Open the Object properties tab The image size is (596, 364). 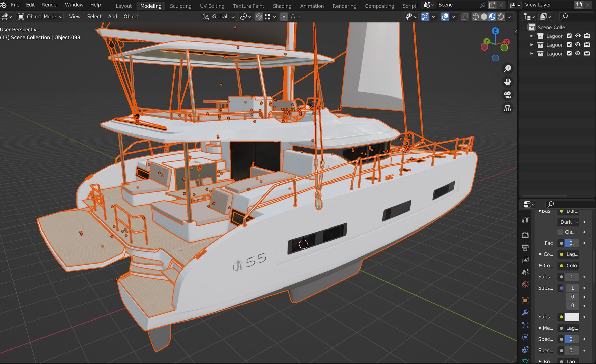[525, 300]
